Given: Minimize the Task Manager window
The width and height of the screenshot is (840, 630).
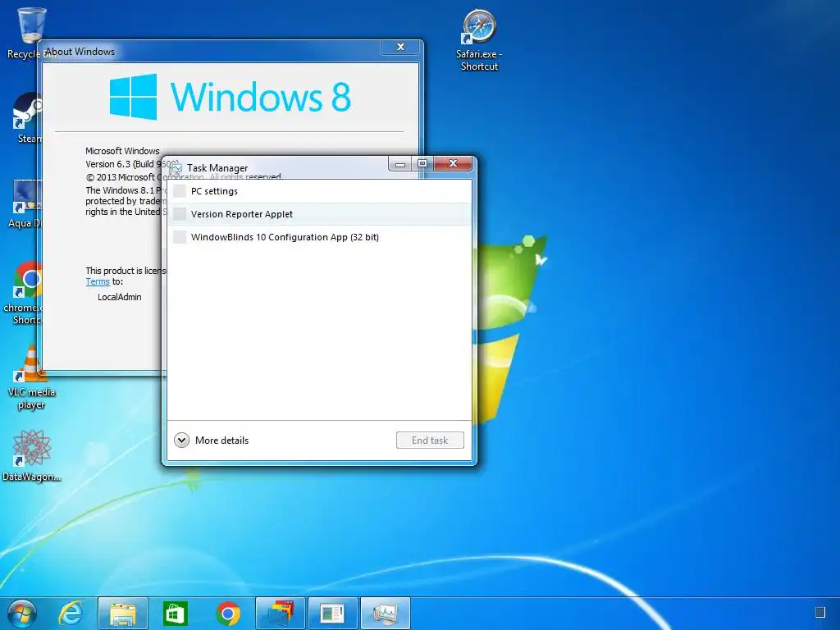Looking at the screenshot, I should (400, 164).
